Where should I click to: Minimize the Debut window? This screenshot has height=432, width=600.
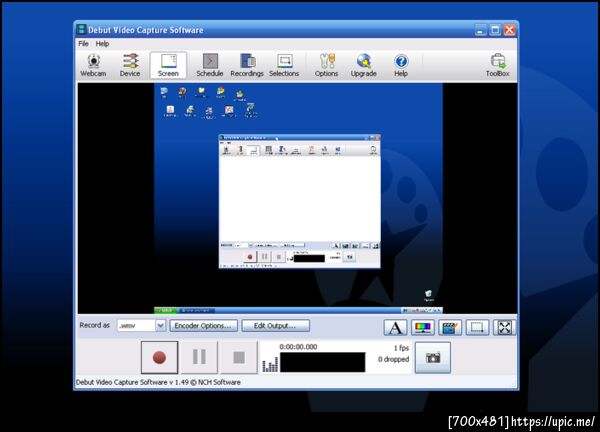pyautogui.click(x=480, y=30)
